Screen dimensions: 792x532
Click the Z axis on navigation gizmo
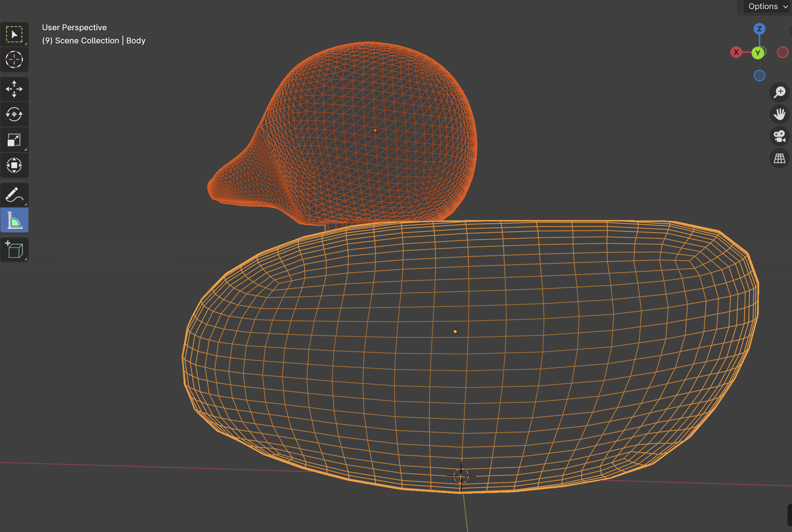pos(759,29)
